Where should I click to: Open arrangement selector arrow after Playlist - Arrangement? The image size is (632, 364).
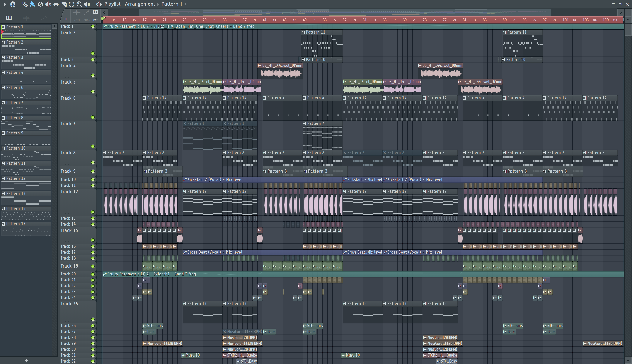pyautogui.click(x=158, y=4)
